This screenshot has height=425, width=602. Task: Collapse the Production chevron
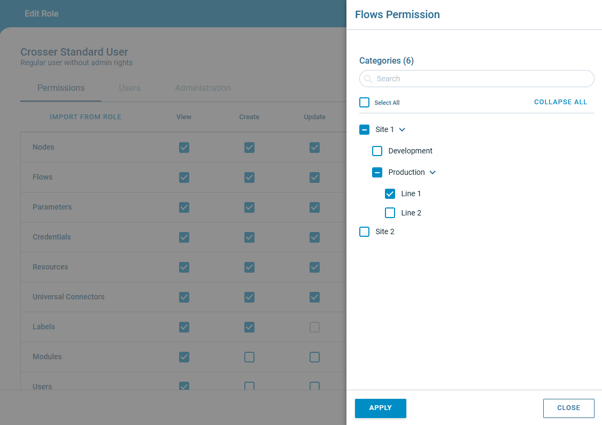(x=433, y=172)
